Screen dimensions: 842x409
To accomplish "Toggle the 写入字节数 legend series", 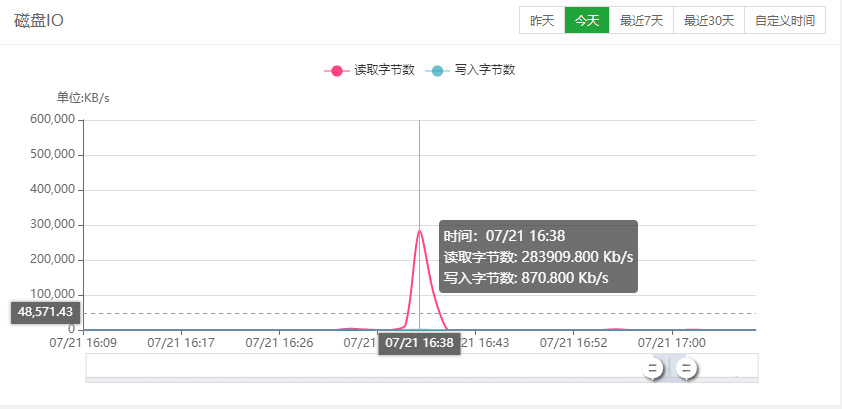I will click(470, 70).
